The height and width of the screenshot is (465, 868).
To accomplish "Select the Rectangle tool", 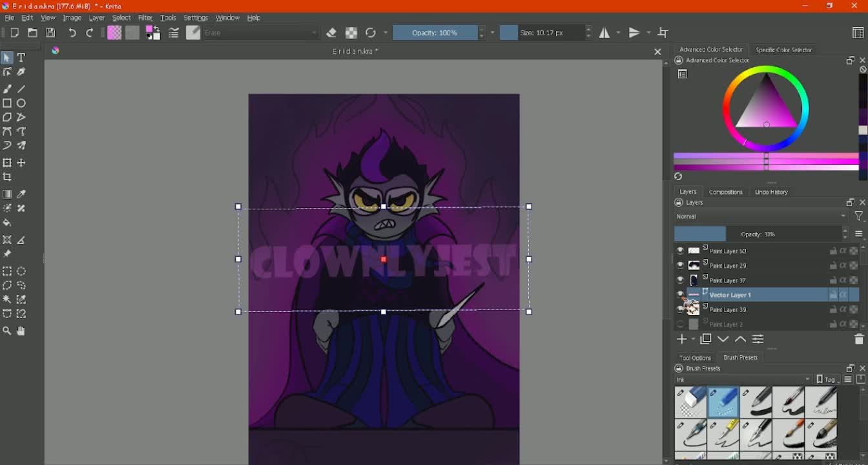I will (7, 103).
